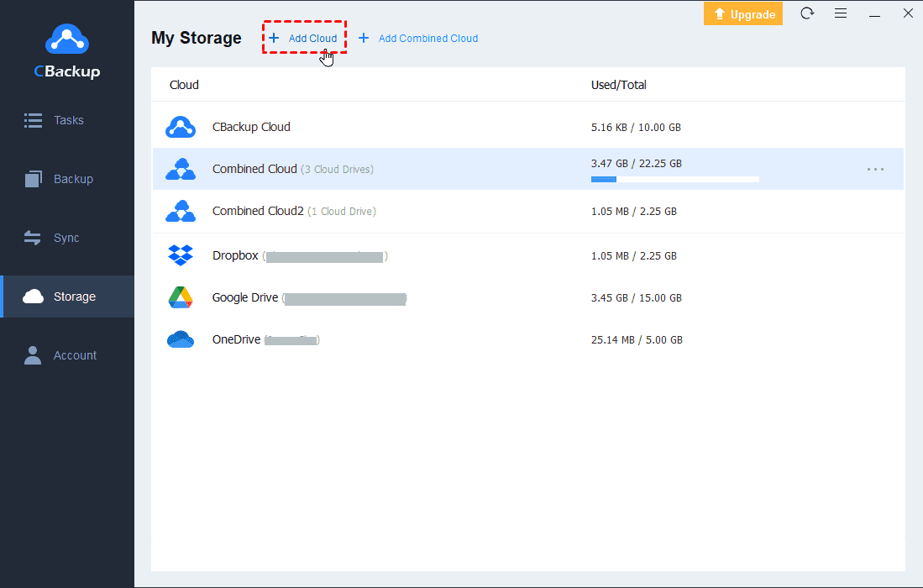Screen dimensions: 923x588
Task: Click the CBackup logo icon
Action: (x=66, y=39)
